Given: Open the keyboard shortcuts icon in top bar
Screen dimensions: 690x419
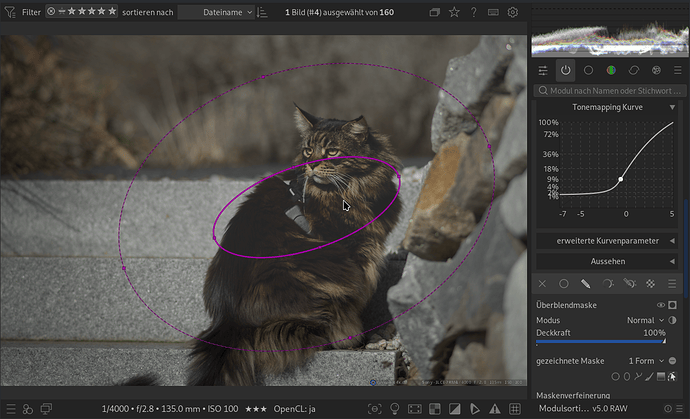Looking at the screenshot, I should 493,12.
